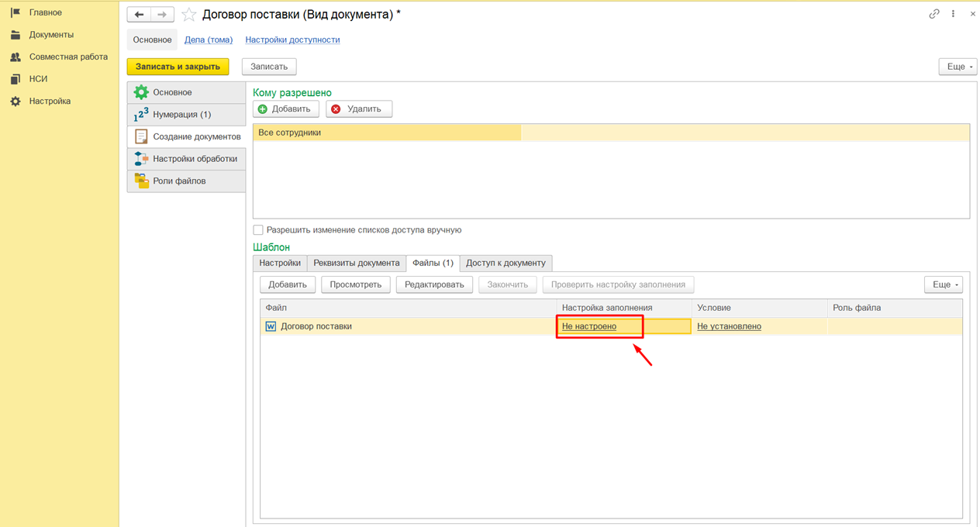Screen dimensions: 980x527
Task: Select the Создание документов section
Action: coord(186,136)
